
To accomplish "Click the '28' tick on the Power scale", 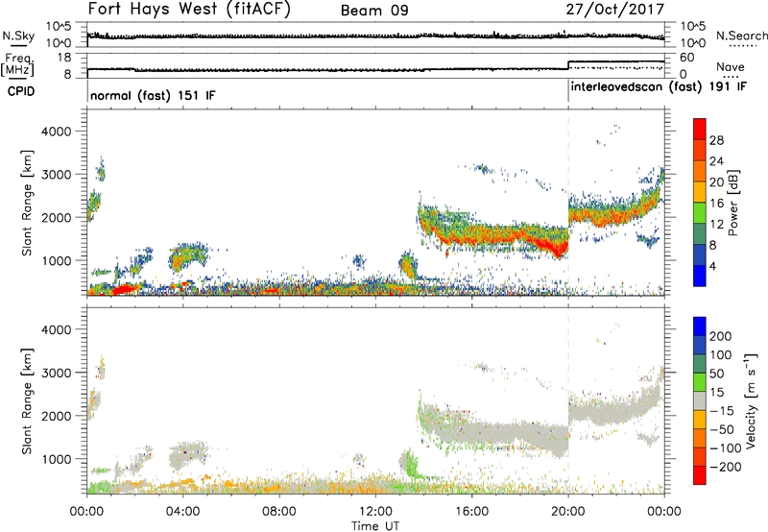I will coord(716,140).
